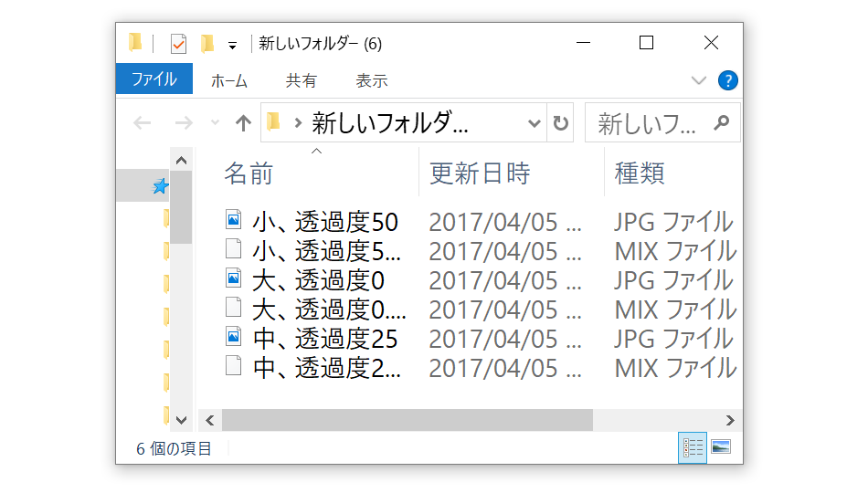Go up one folder level
This screenshot has width=868, height=493.
[x=243, y=122]
